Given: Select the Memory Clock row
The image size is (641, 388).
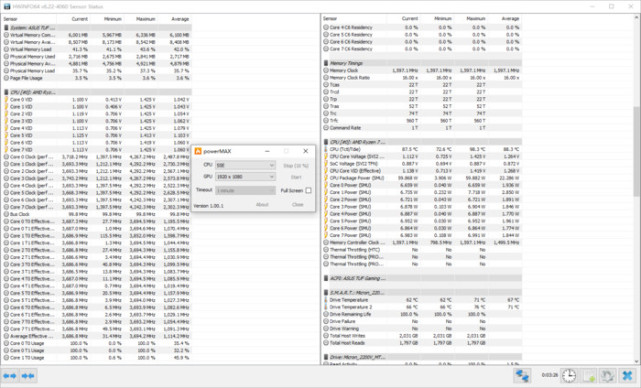Looking at the screenshot, I should pyautogui.click(x=422, y=70).
